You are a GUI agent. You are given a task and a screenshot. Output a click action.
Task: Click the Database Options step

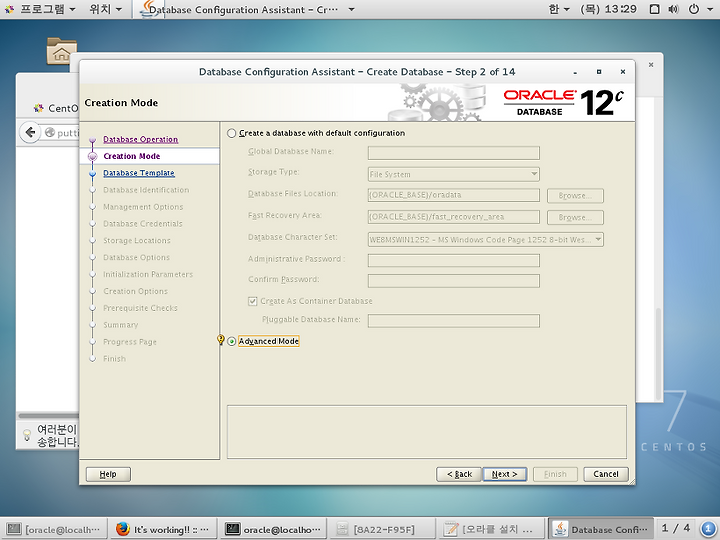[136, 258]
